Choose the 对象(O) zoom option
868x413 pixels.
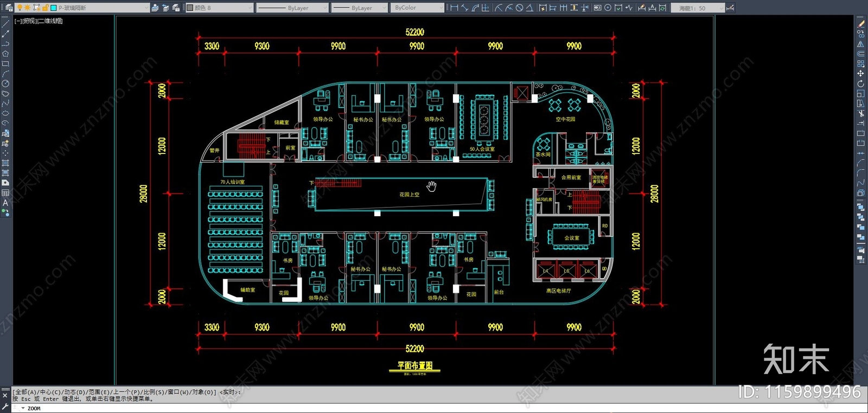point(204,392)
